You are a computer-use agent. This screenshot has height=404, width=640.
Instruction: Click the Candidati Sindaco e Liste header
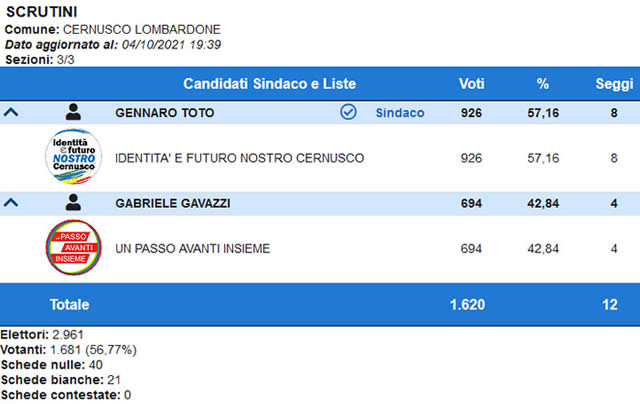269,84
